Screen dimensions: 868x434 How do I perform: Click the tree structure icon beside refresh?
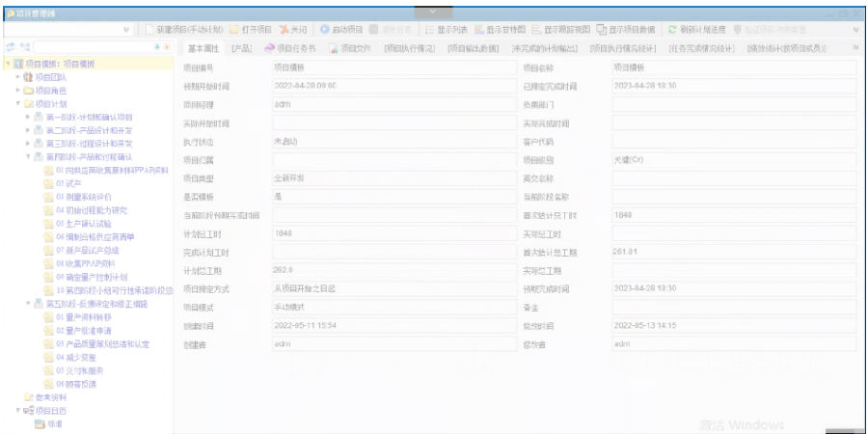pyautogui.click(x=25, y=47)
